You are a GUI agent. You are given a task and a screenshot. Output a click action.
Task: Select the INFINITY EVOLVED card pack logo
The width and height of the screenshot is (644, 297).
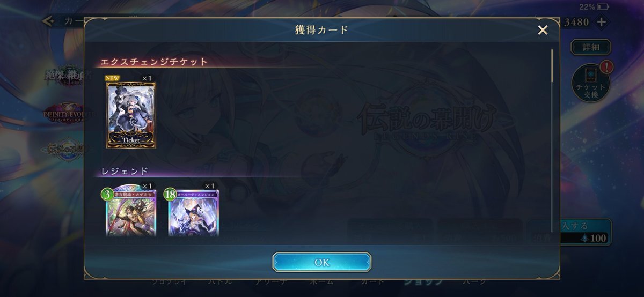point(63,114)
